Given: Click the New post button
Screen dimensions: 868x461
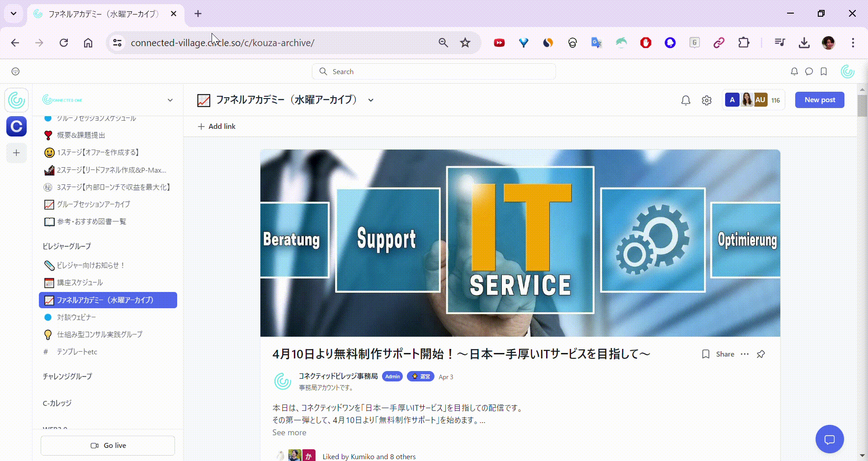Looking at the screenshot, I should [819, 100].
